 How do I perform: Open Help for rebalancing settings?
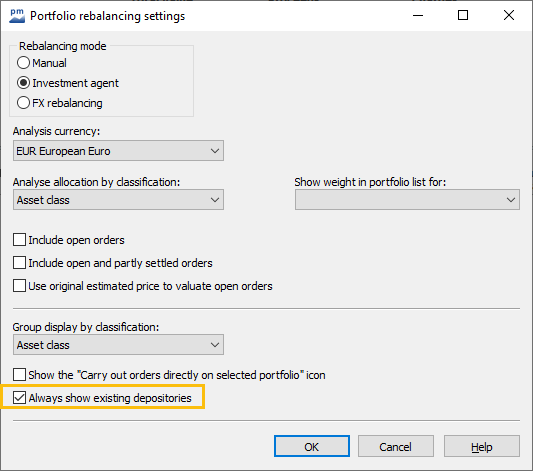(x=482, y=446)
